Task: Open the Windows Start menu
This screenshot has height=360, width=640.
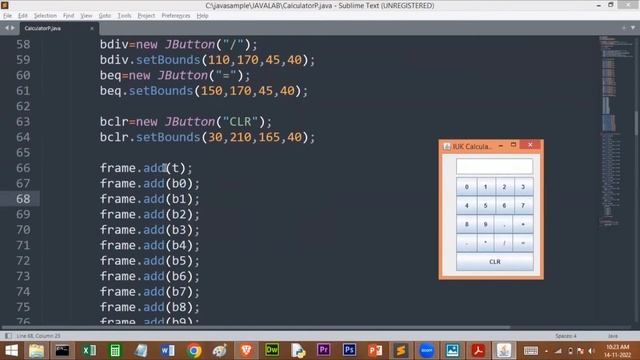Action: click(x=11, y=351)
